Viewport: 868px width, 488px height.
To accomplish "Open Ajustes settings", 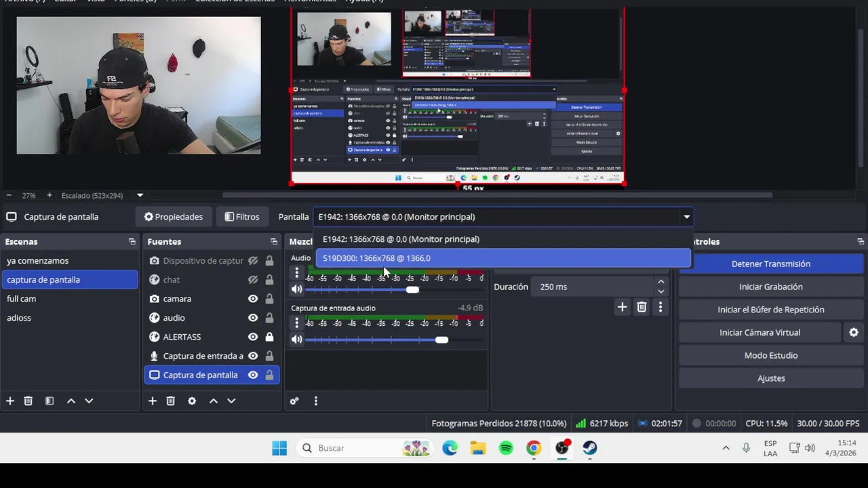I will point(771,378).
